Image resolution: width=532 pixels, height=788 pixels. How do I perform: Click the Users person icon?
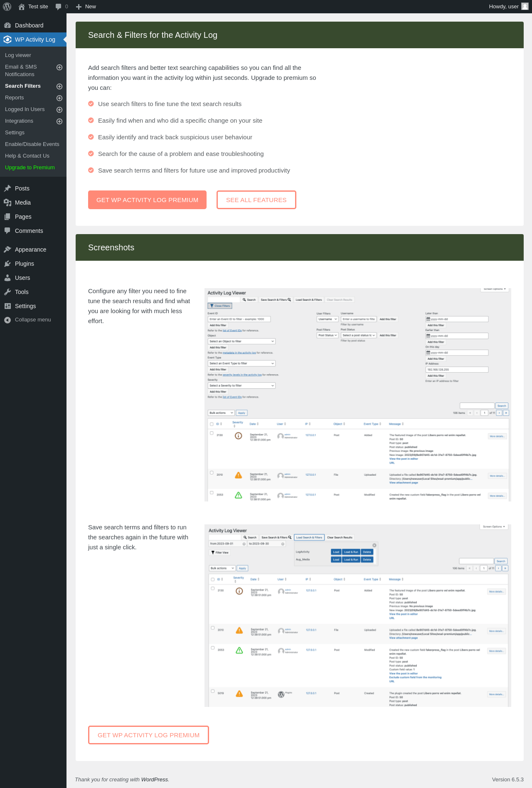pyautogui.click(x=7, y=278)
